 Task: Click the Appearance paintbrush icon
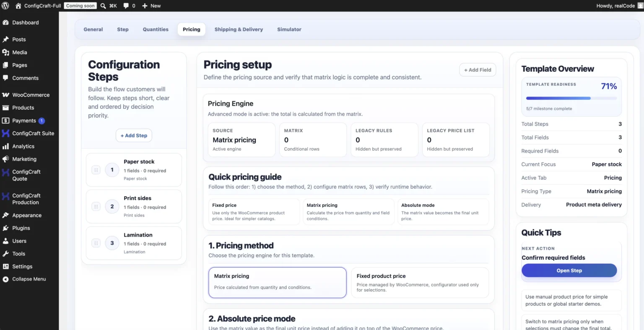coord(5,215)
